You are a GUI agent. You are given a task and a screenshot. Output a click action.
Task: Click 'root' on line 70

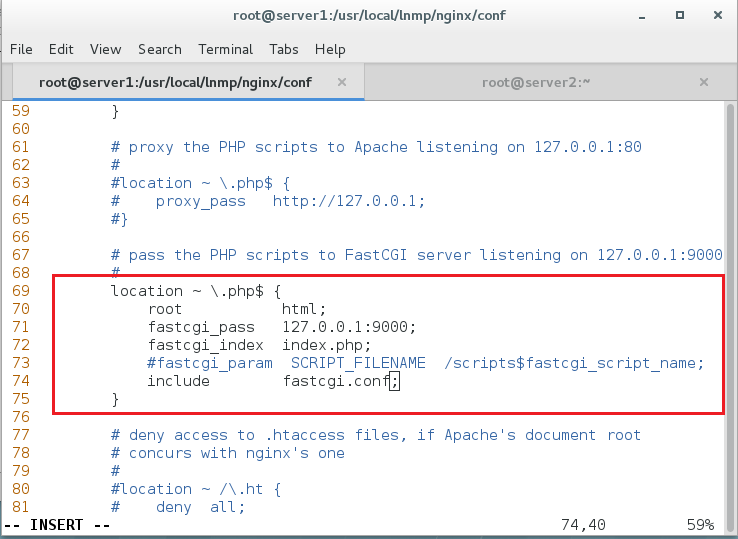coord(165,309)
